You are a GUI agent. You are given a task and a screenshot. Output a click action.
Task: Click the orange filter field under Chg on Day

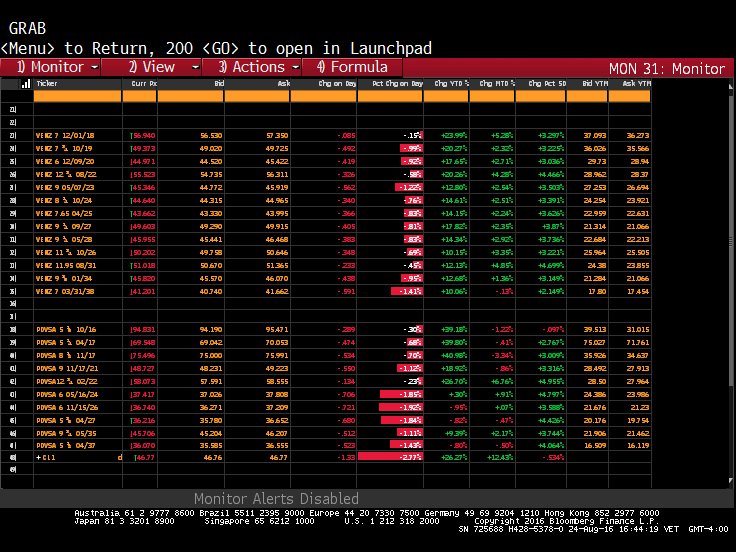coord(323,96)
